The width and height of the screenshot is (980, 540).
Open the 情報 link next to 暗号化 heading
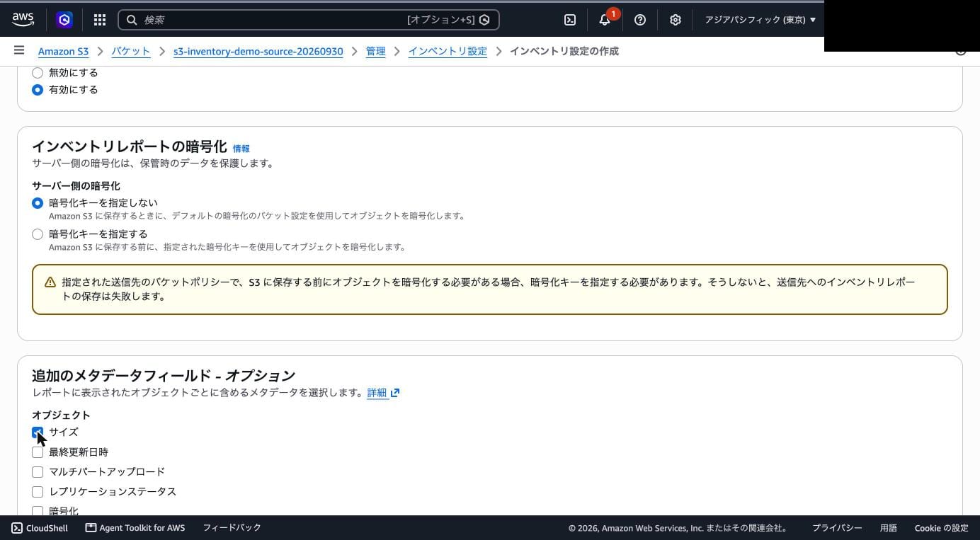click(241, 149)
